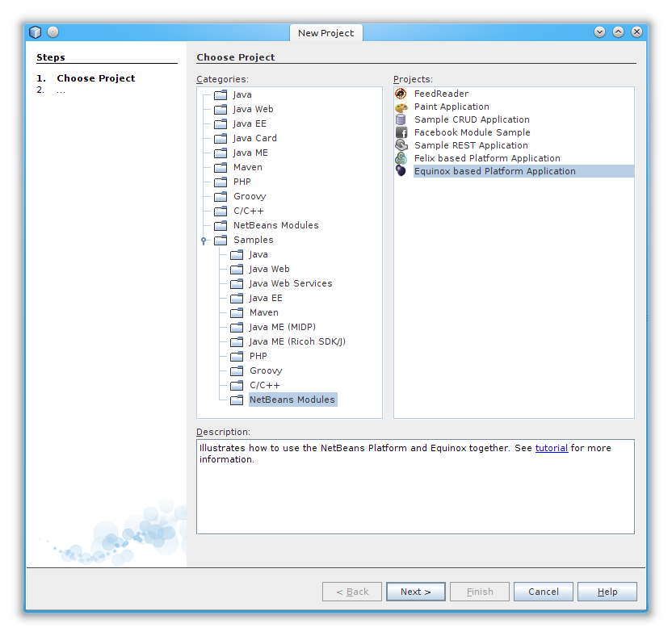Select Java under Samples

click(x=258, y=254)
